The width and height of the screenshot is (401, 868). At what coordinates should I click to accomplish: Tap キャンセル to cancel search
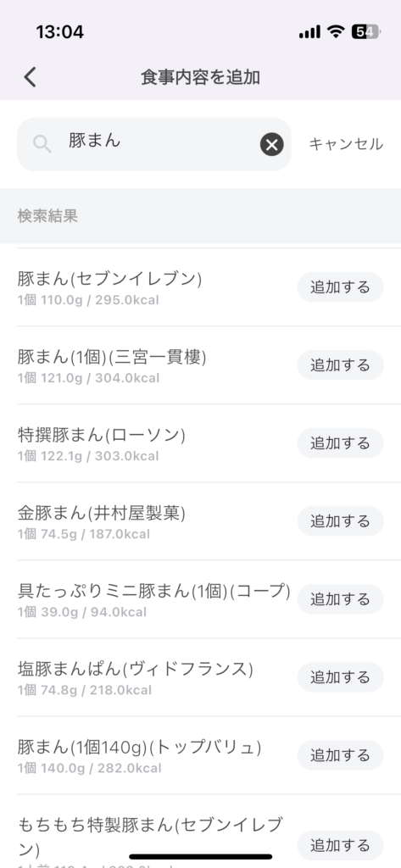point(346,144)
